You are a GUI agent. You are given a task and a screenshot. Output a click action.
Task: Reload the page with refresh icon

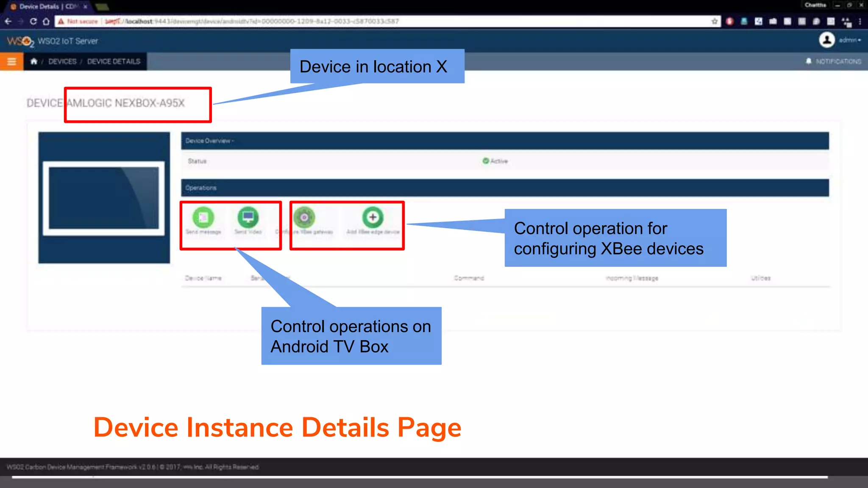33,21
